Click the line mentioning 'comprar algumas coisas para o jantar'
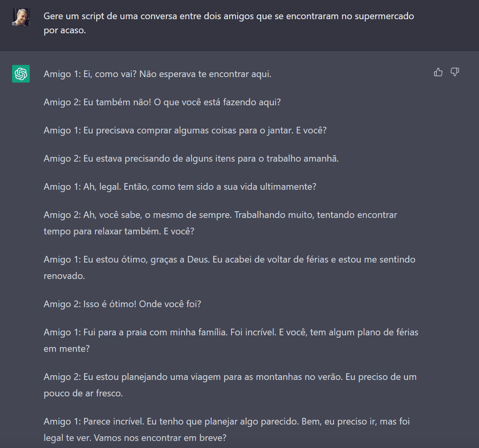The image size is (479, 448). (185, 130)
